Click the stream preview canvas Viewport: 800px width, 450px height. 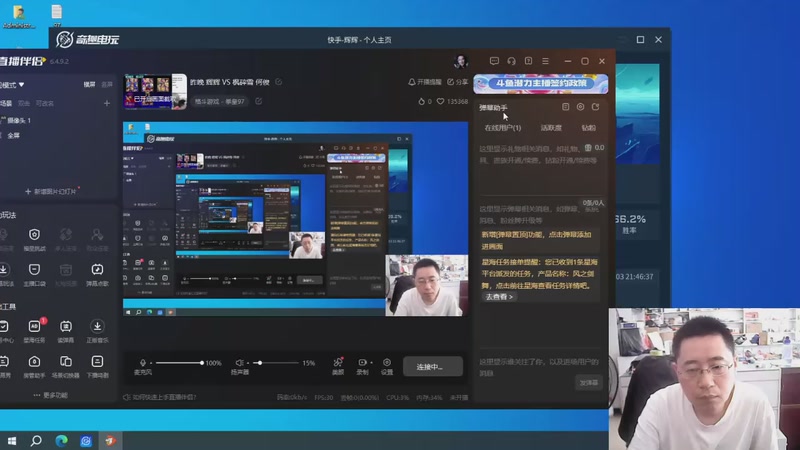click(x=295, y=218)
